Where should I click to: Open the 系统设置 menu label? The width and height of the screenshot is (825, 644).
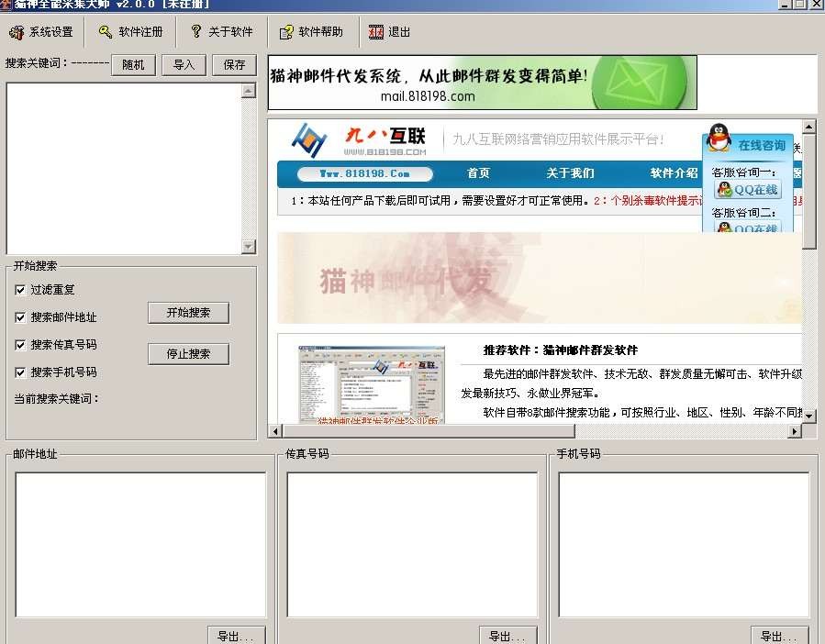[51, 32]
